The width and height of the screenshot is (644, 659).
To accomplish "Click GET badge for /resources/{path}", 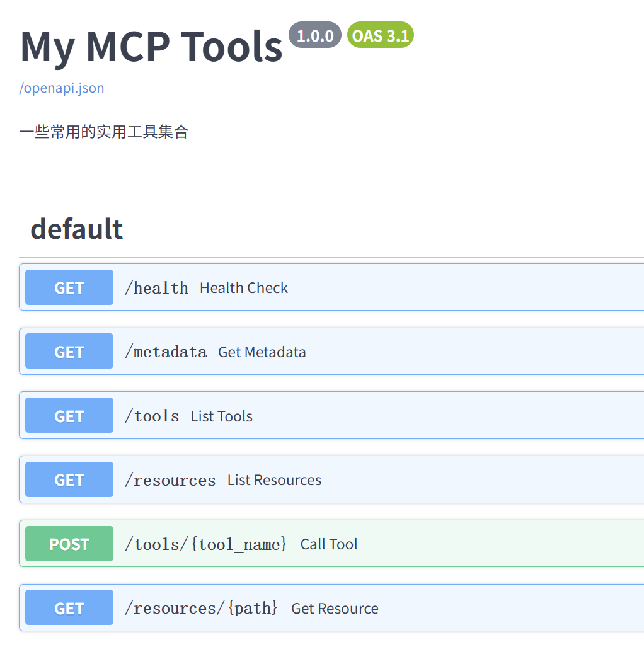I will click(x=69, y=608).
